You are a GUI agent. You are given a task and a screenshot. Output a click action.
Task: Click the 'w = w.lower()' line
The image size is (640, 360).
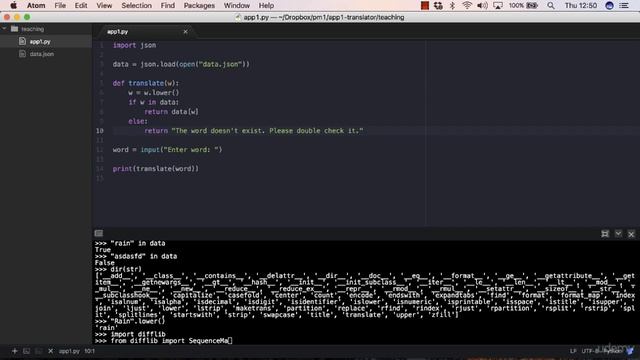coord(153,93)
